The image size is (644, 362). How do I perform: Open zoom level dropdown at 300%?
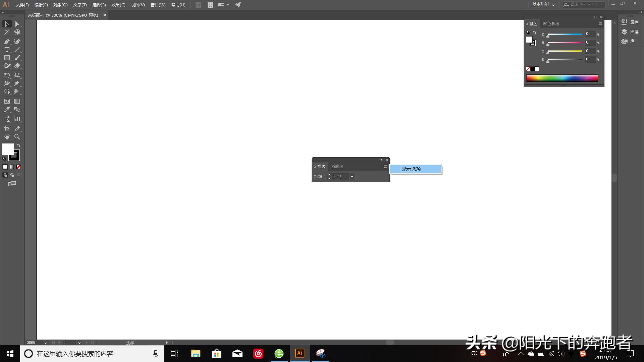(x=46, y=343)
